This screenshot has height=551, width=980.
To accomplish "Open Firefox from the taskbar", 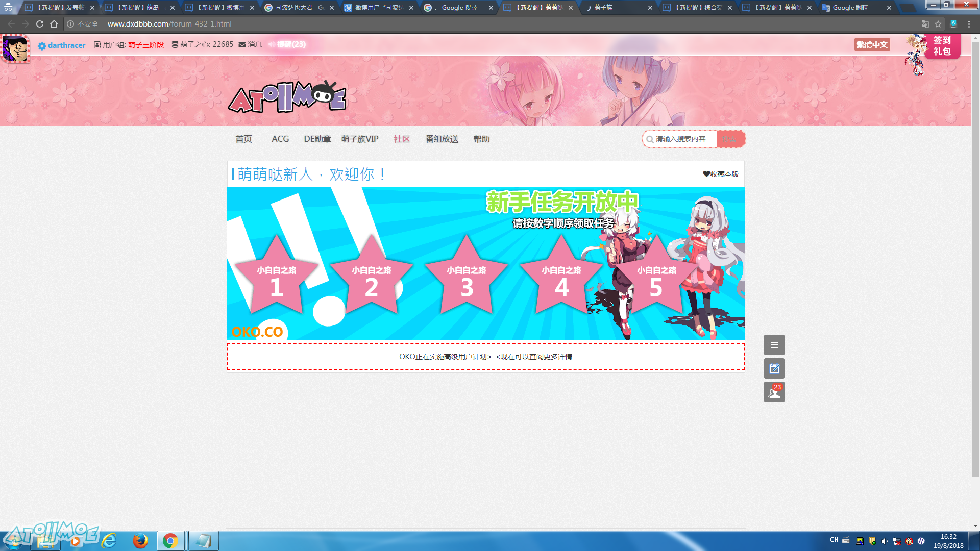I will coord(140,541).
